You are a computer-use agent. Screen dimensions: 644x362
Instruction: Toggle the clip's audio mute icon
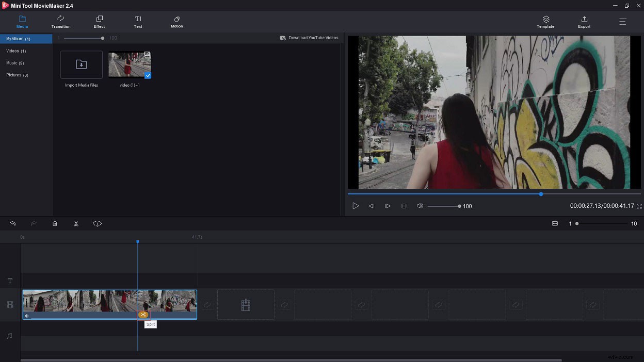(x=27, y=316)
